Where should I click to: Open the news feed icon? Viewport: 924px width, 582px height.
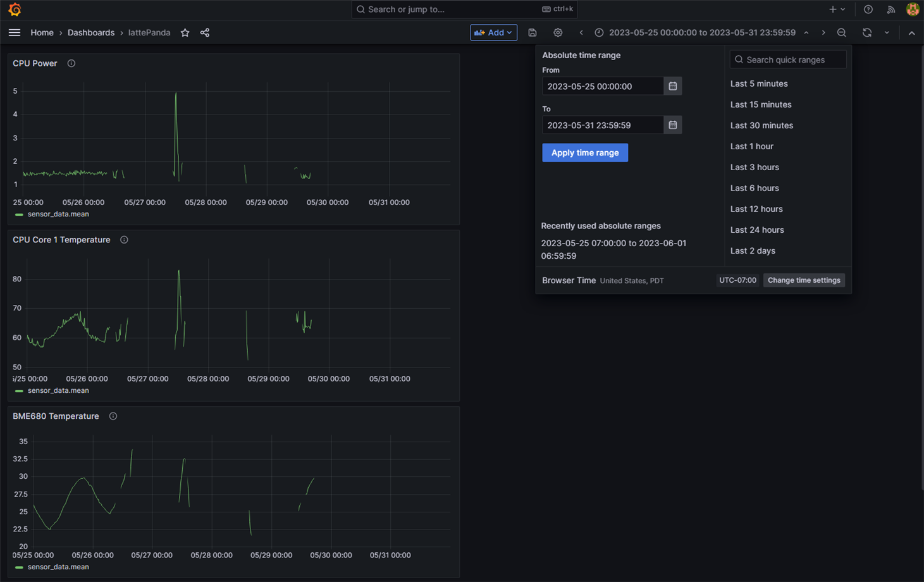point(890,9)
